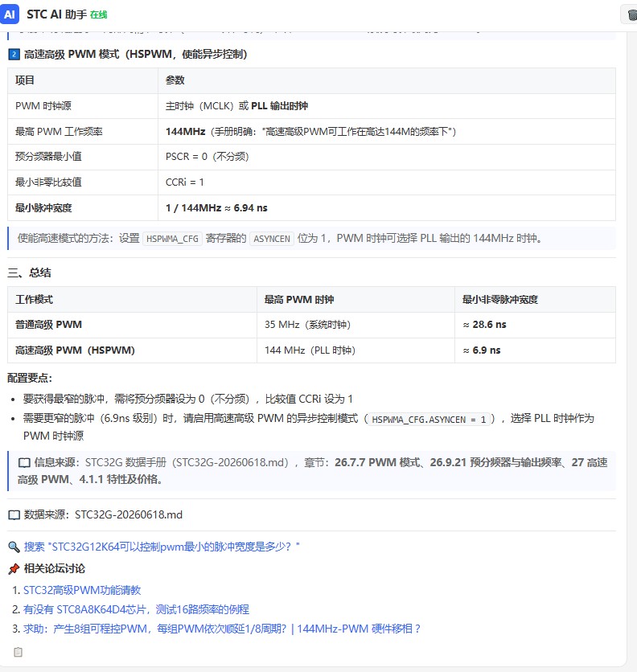Image resolution: width=637 pixels, height=672 pixels.
Task: Click the 项目 table header cell
Action: pos(83,80)
